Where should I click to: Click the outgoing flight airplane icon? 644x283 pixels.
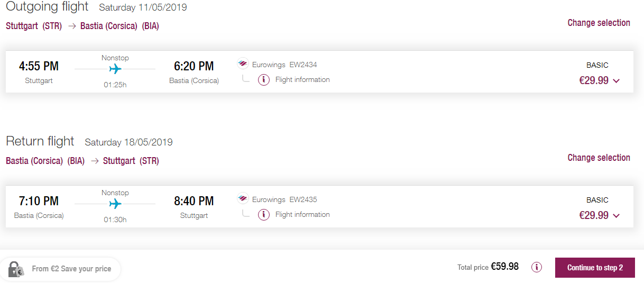click(x=115, y=69)
